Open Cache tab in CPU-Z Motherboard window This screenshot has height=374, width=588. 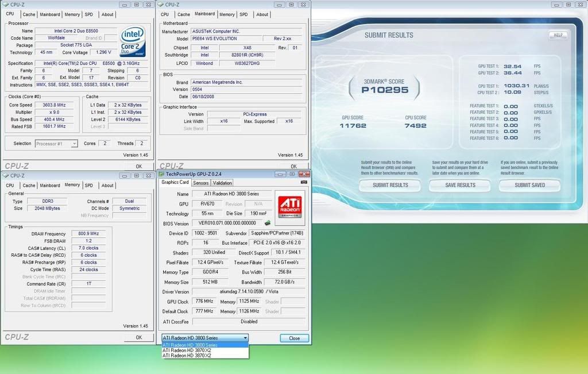click(184, 14)
